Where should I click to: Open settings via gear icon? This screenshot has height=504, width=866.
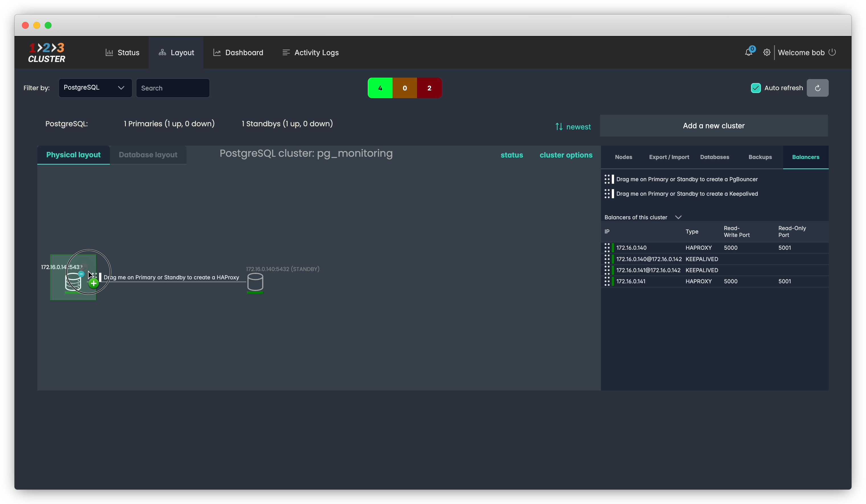(x=766, y=53)
